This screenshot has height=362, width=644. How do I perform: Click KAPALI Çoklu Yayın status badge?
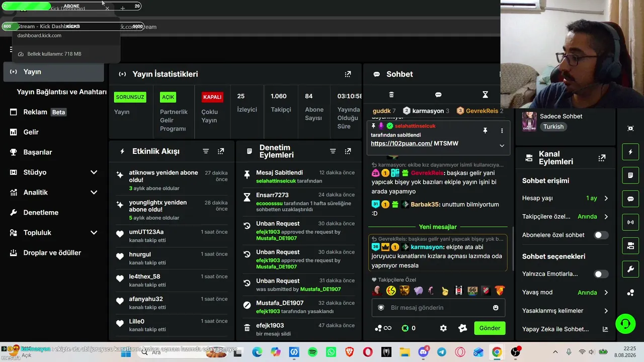coord(212,97)
